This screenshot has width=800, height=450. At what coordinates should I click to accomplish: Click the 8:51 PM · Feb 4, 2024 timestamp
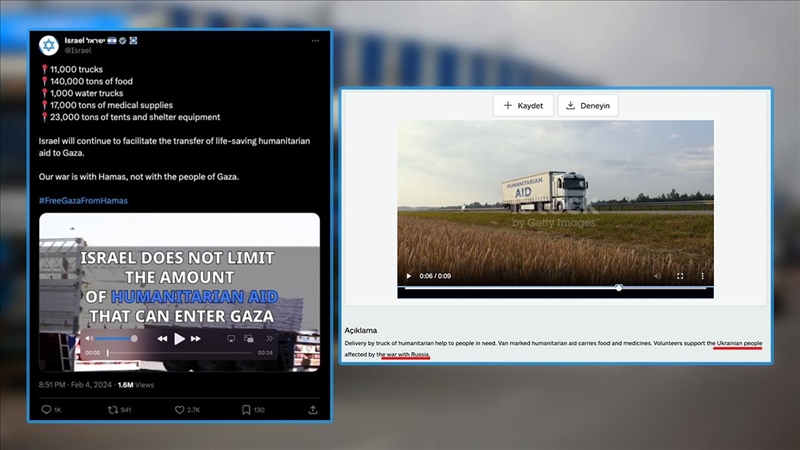(x=75, y=385)
